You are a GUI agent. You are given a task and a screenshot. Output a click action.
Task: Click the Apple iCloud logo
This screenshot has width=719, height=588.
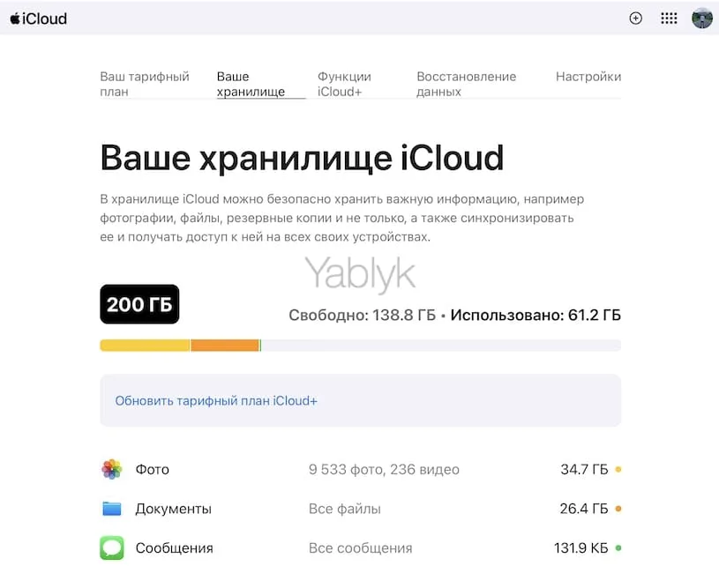(x=38, y=18)
